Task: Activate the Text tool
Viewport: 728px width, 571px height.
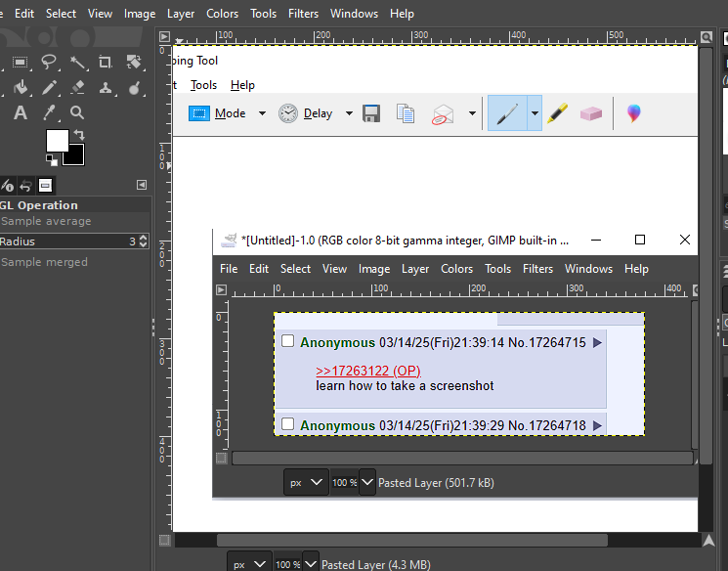Action: point(20,113)
